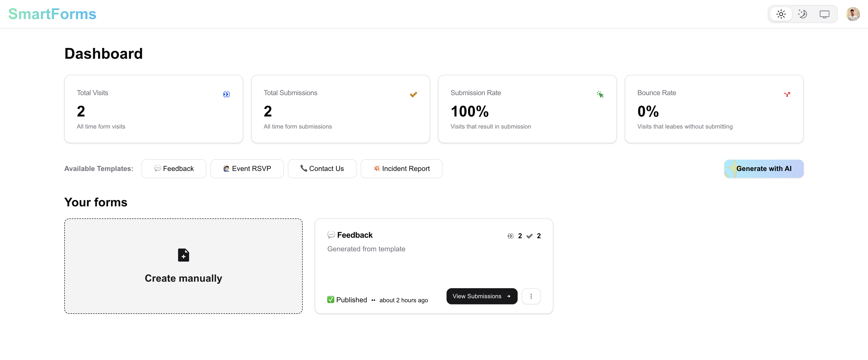Click Feedback card visits eyes icon
Screen dimensions: 868x360
[x=511, y=236]
